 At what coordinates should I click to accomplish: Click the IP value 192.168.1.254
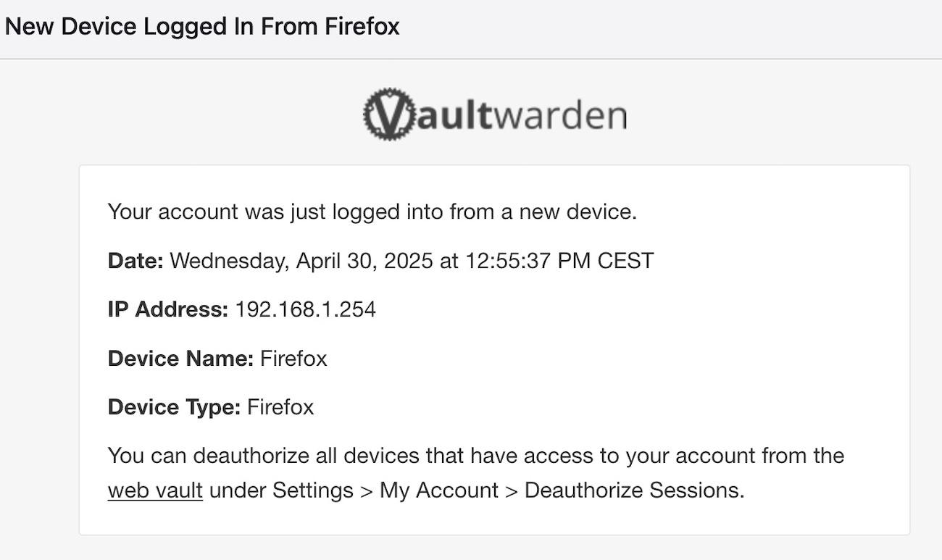coord(305,310)
